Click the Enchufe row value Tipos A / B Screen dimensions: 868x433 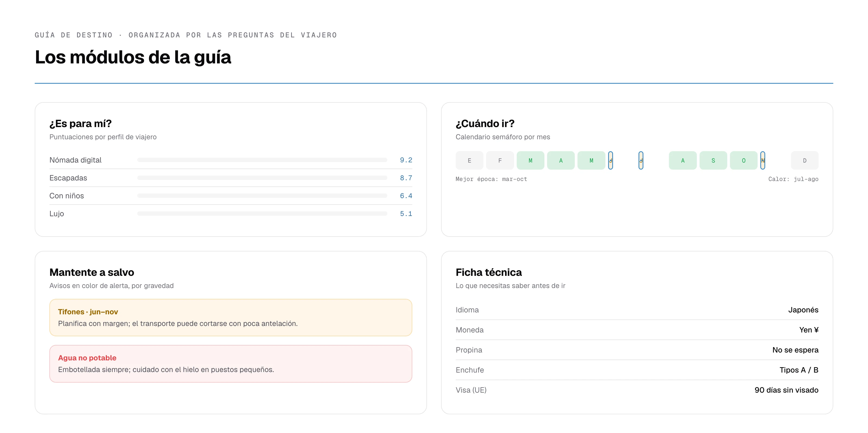pos(799,370)
